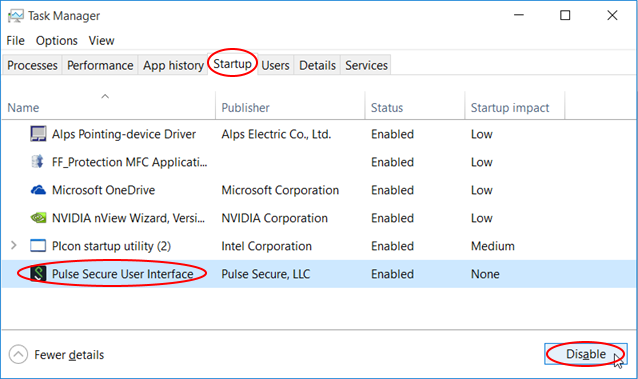Click Enabled status in NVIDIA nView row

(x=392, y=218)
